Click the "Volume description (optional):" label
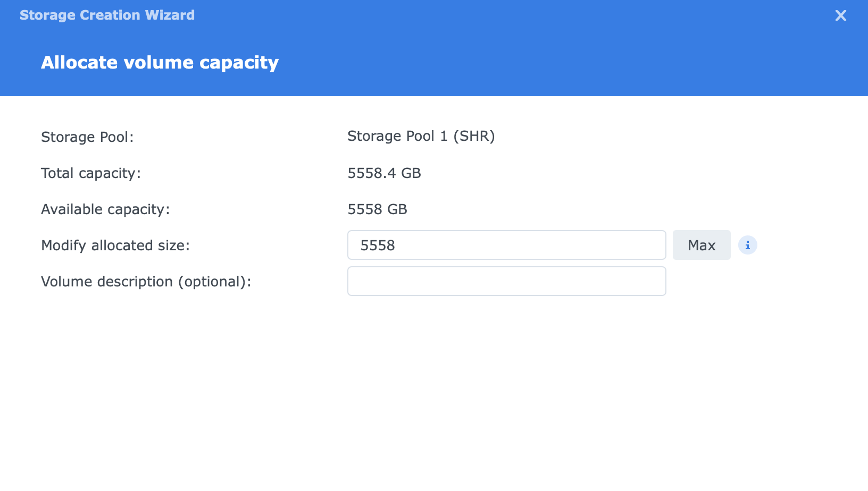Viewport: 868px width, 491px height. click(146, 282)
